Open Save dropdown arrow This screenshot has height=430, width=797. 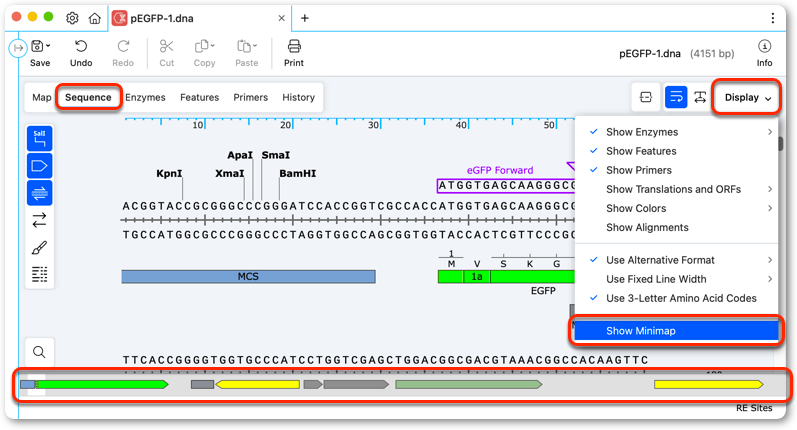point(48,46)
